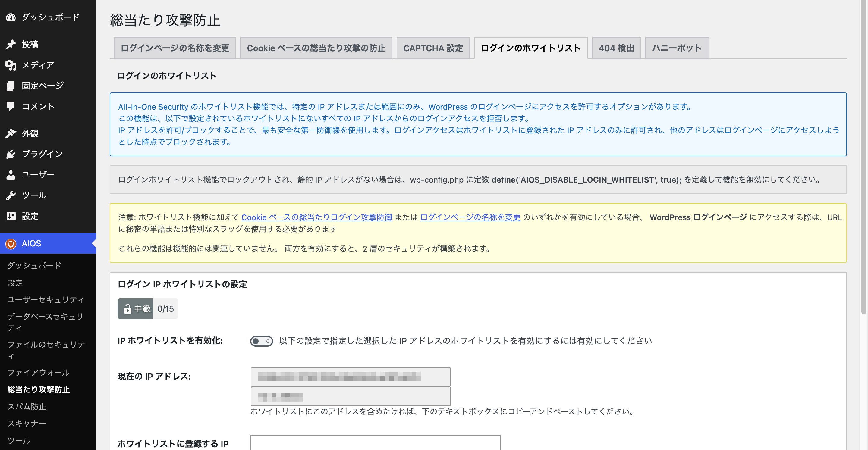Follow the Cookie ベースの総当たりログイン攻撃防御 link

(317, 217)
